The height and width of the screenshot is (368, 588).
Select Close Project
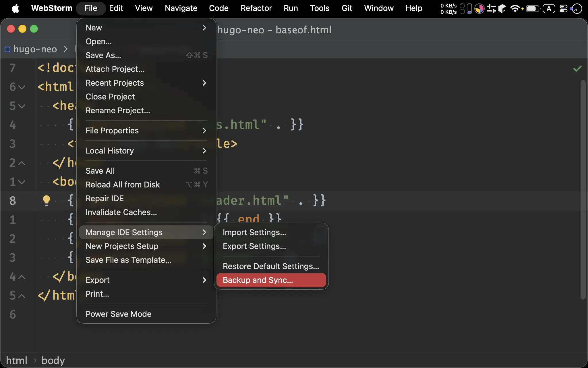point(146,97)
